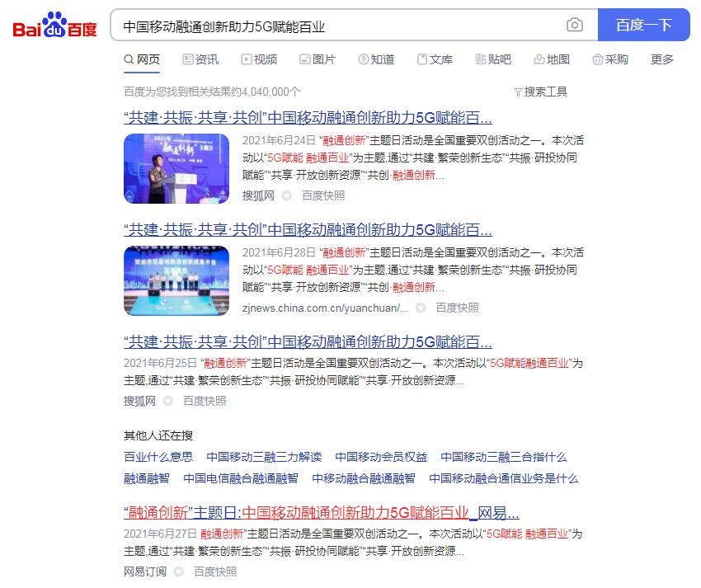Screen dimensions: 701x588
Task: Open the 网易订阅 source link
Action: coord(145,572)
